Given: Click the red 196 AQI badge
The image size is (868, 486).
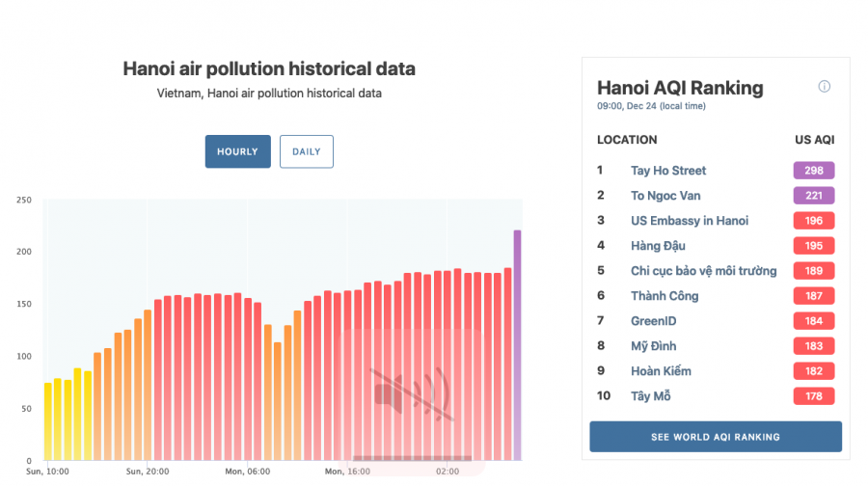Looking at the screenshot, I should 813,221.
